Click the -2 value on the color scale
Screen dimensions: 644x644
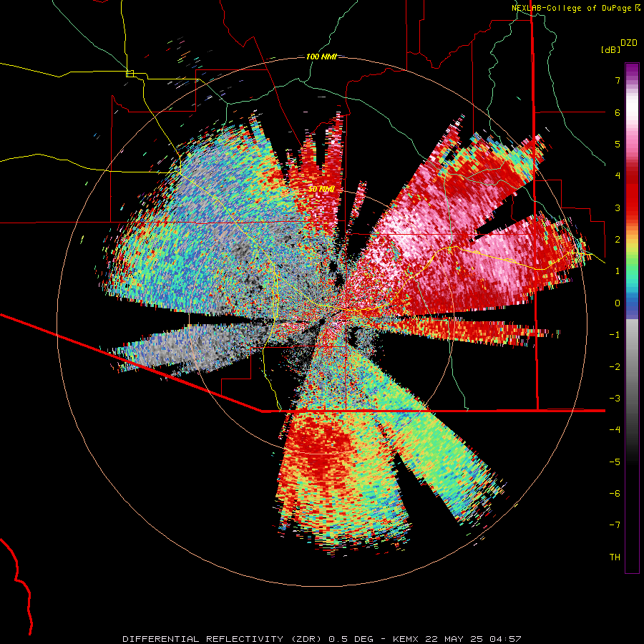(615, 366)
